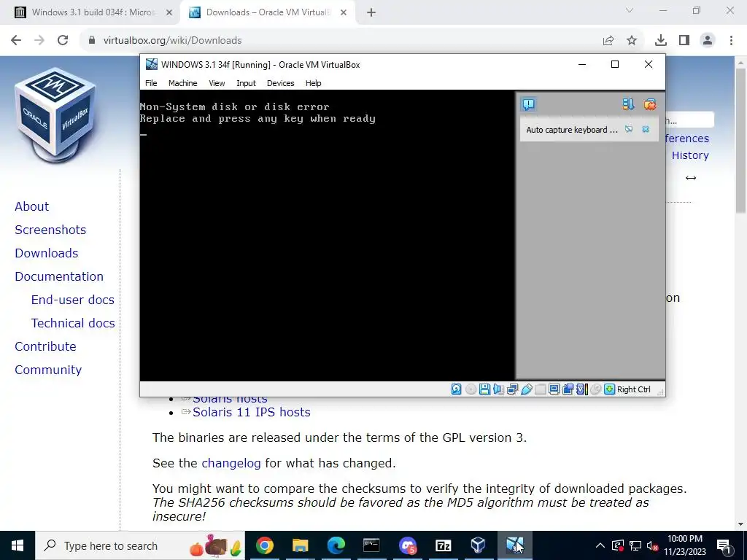Open the Chrome profile avatar
The height and width of the screenshot is (560, 747).
tap(708, 41)
